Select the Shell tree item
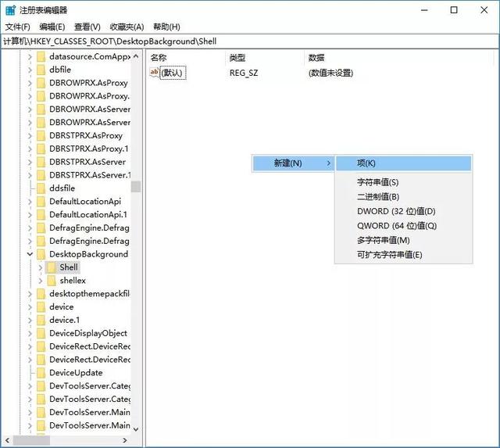 (x=69, y=267)
